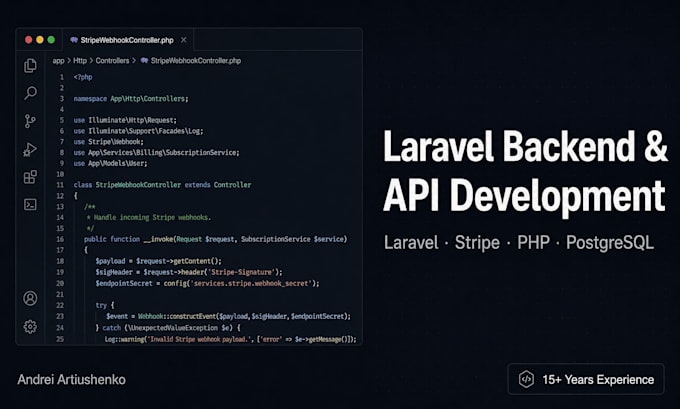
Task: Open the Explorer files icon in sidebar
Action: coord(30,65)
